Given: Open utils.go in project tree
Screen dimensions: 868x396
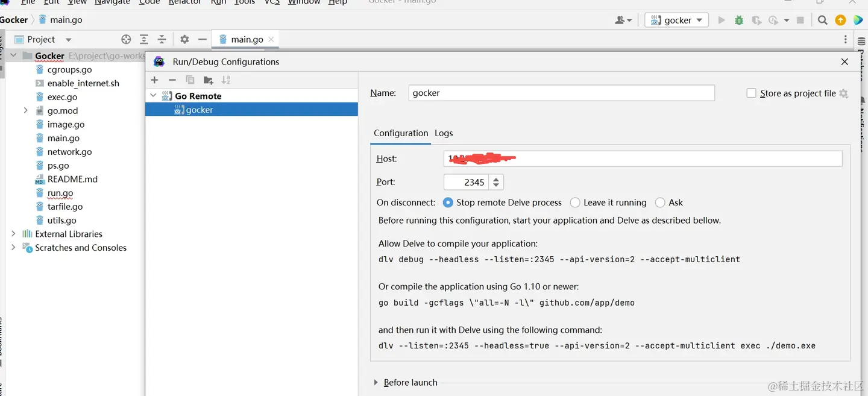Looking at the screenshot, I should click(61, 220).
